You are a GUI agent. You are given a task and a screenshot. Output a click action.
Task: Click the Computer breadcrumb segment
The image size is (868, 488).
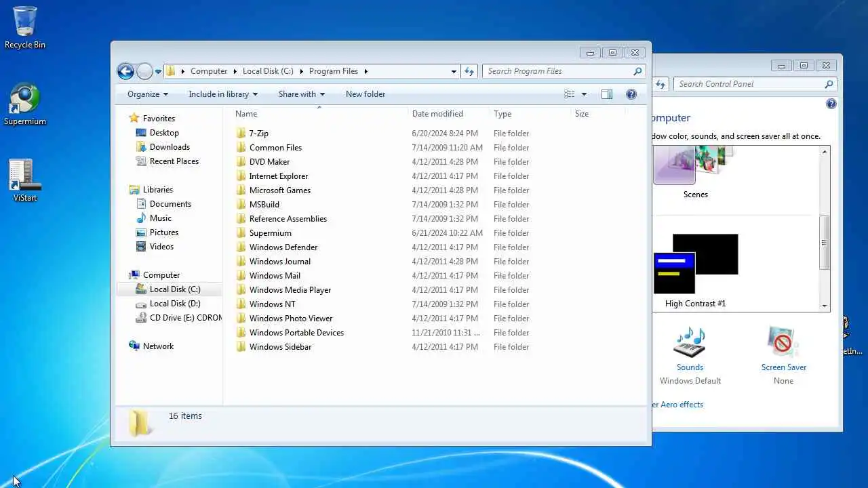click(209, 71)
